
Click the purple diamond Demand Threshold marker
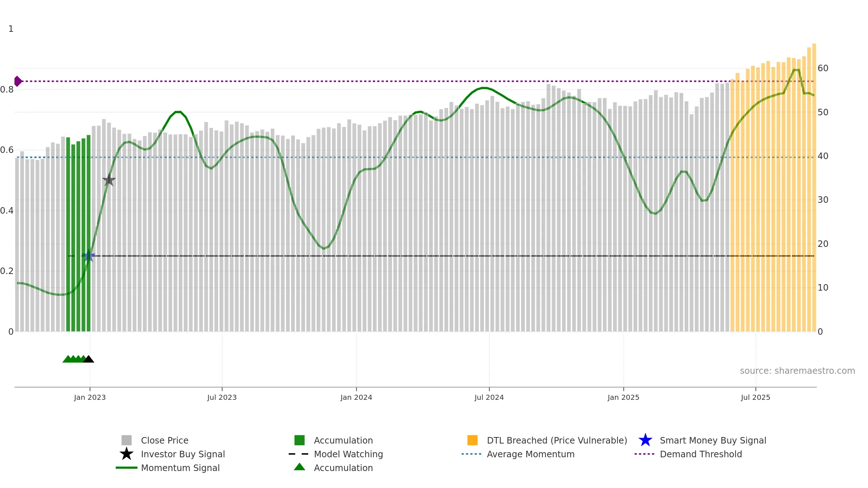(x=18, y=81)
